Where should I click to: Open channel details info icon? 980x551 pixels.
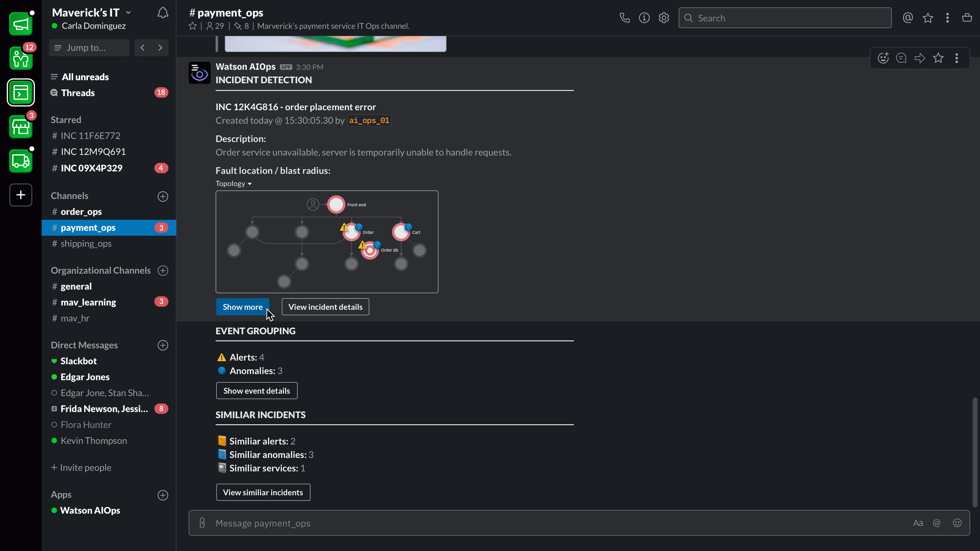pyautogui.click(x=644, y=18)
